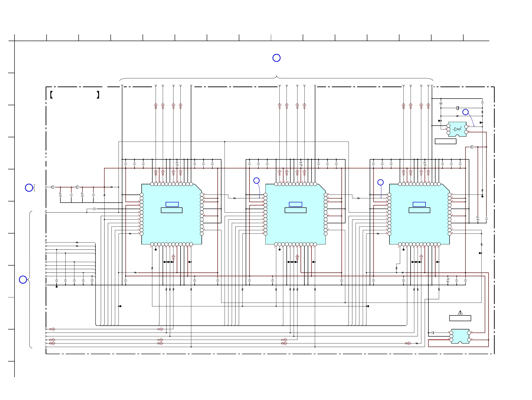This screenshot has height=400, width=532.
Task: Click blue callout circle beside the middle large IC
Action: pos(256,181)
